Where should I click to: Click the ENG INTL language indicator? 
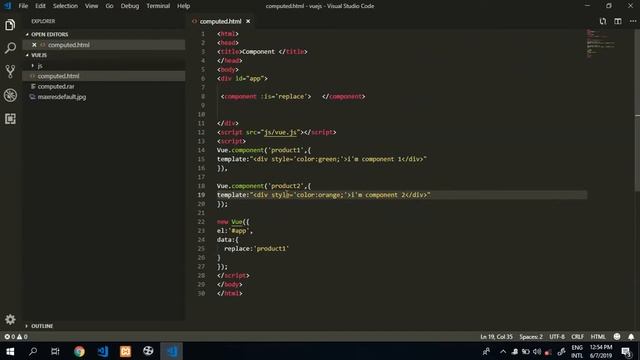point(577,352)
